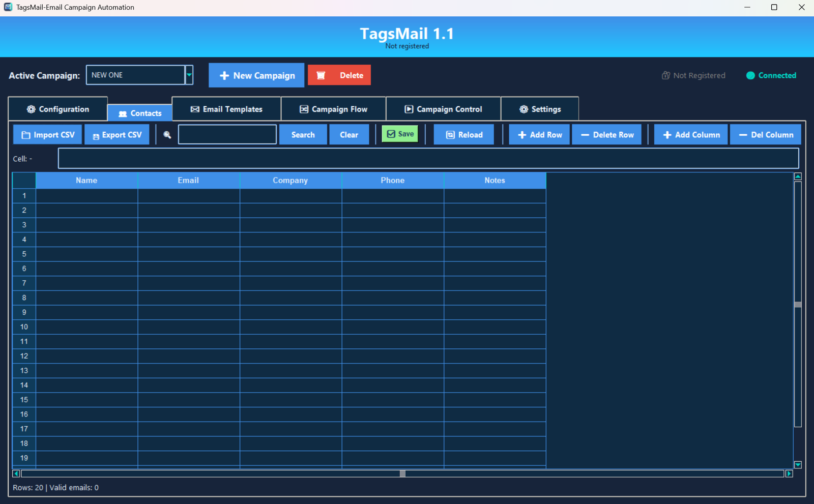This screenshot has height=504, width=814.
Task: Add a new column to contacts
Action: (691, 135)
